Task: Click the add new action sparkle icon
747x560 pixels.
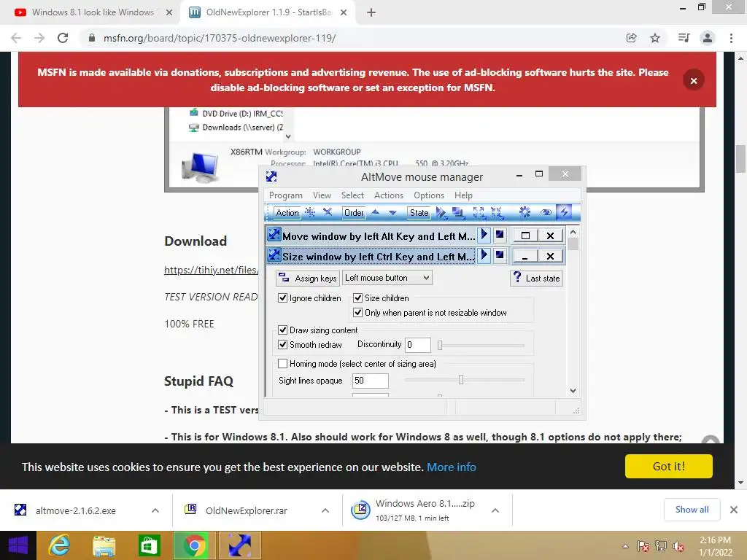Action: coord(309,212)
